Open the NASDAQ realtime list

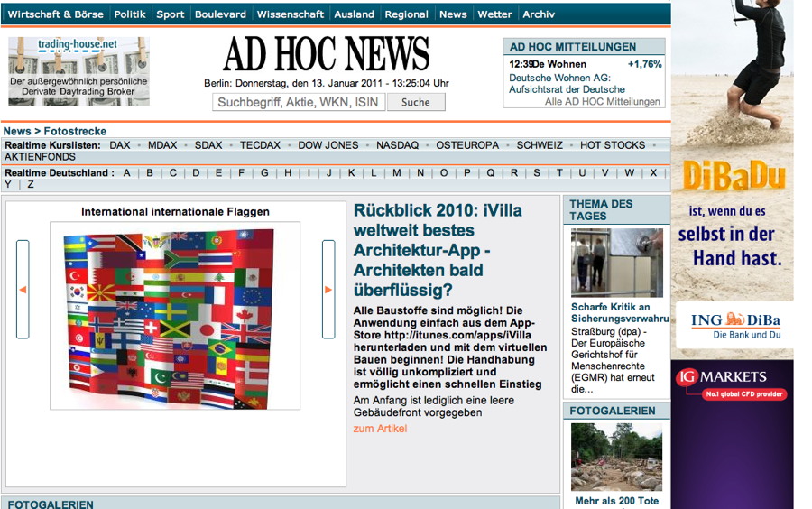pyautogui.click(x=397, y=145)
